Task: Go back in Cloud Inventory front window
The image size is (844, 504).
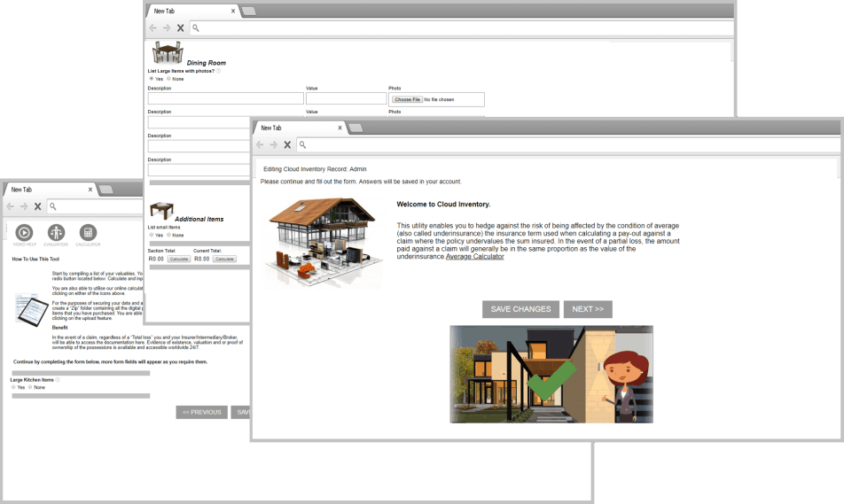Action: pyautogui.click(x=260, y=144)
